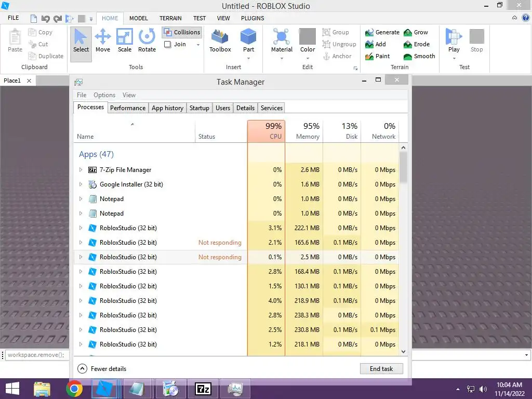Image resolution: width=532 pixels, height=399 pixels.
Task: Toggle the Collisions option
Action: pos(182,32)
